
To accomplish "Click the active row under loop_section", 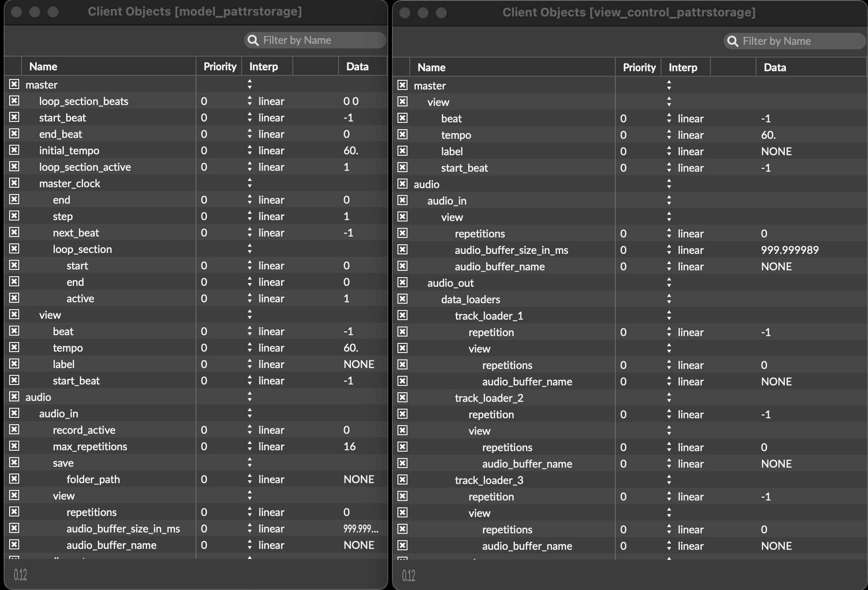I will point(196,298).
